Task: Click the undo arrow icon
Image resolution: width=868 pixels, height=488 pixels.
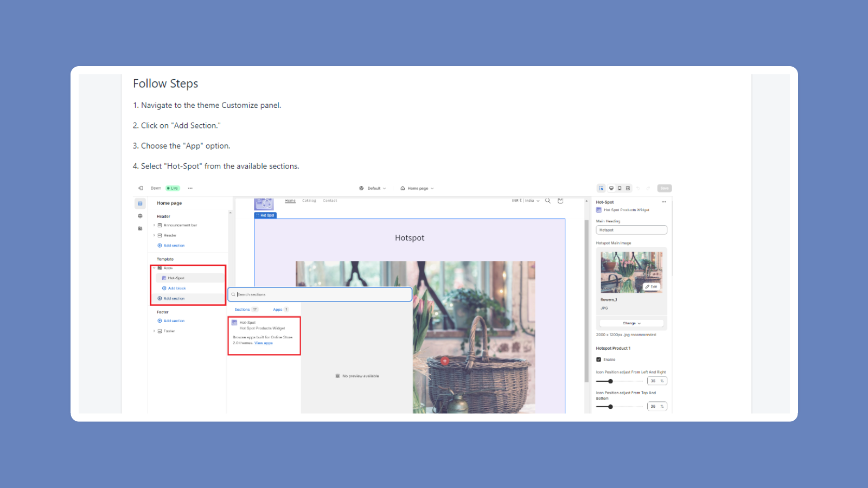Action: coord(639,188)
